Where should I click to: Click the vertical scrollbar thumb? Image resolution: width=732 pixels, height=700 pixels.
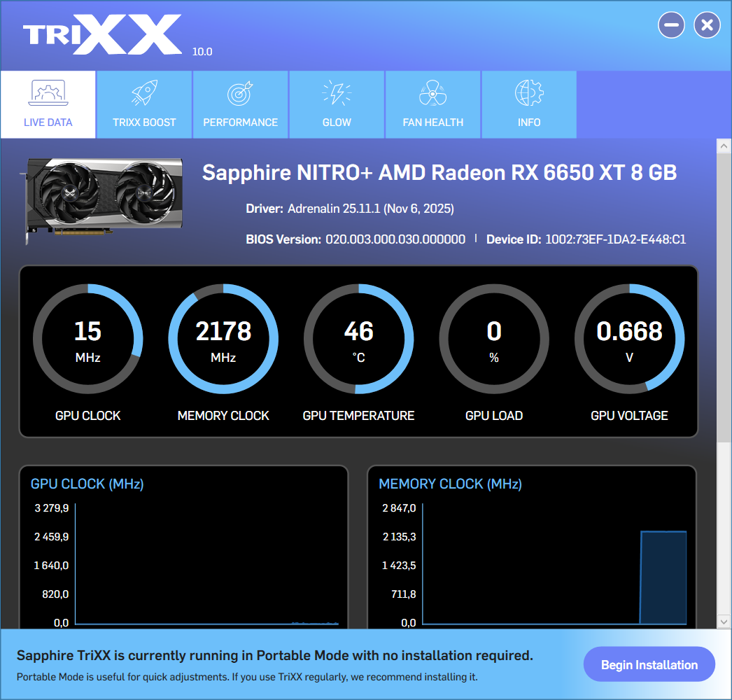pos(724,297)
